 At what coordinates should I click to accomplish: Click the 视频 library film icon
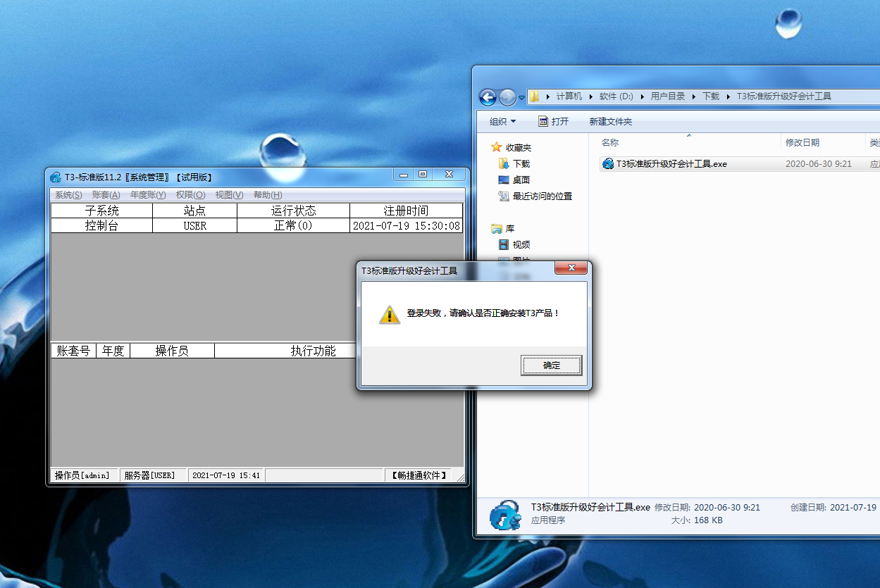click(x=503, y=245)
